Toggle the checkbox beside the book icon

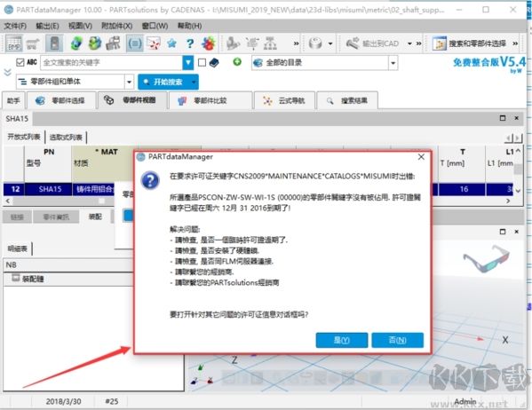(202, 62)
